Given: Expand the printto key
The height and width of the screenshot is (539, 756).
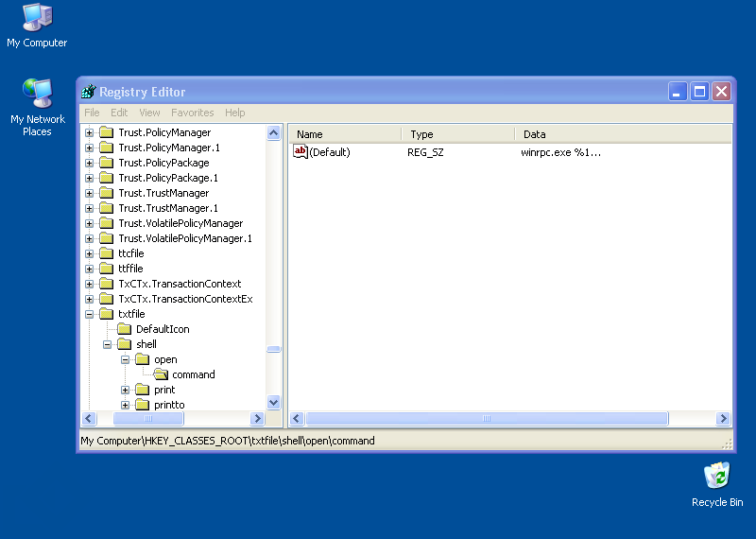Looking at the screenshot, I should pyautogui.click(x=125, y=405).
